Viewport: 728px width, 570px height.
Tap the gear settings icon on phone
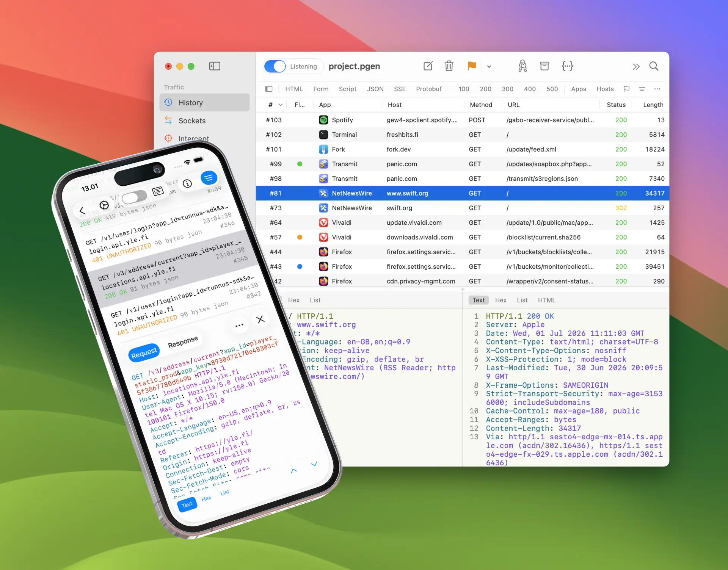[104, 205]
